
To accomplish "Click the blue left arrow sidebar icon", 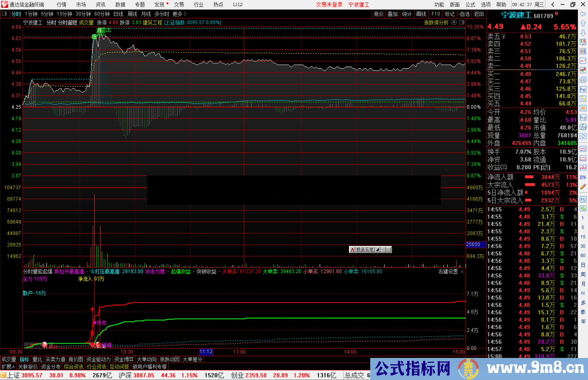I will [583, 14].
